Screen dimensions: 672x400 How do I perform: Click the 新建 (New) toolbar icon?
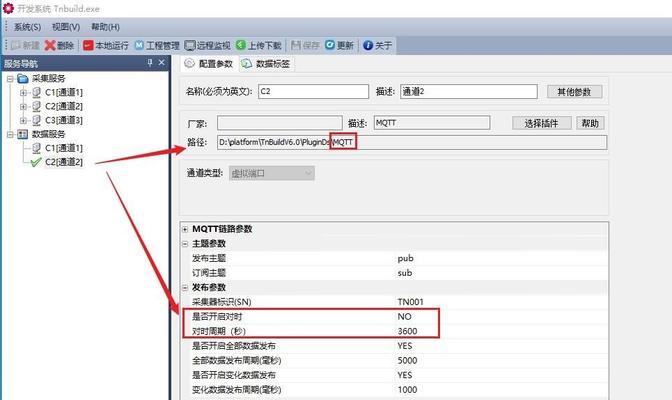(16, 45)
